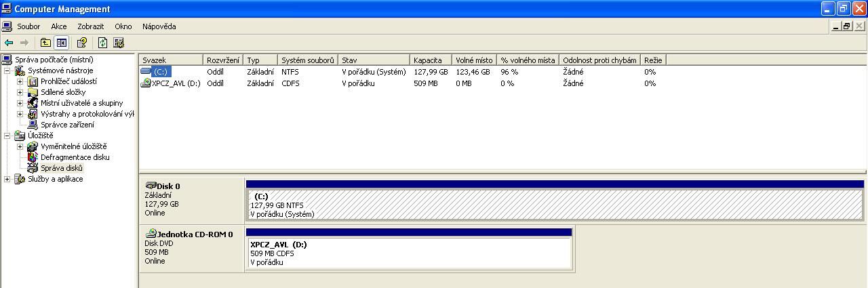Screen dimensions: 868x288
Task: Click the Refresh toolbar icon
Action: click(102, 43)
